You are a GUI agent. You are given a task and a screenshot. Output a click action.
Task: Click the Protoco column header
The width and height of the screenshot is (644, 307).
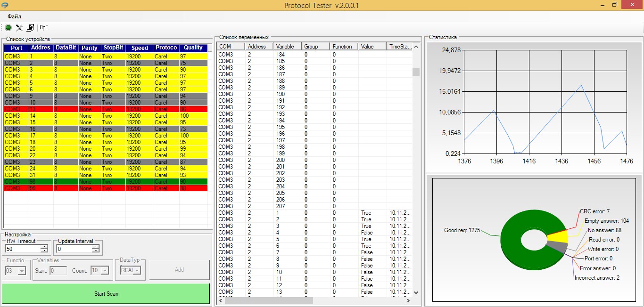[x=166, y=48]
